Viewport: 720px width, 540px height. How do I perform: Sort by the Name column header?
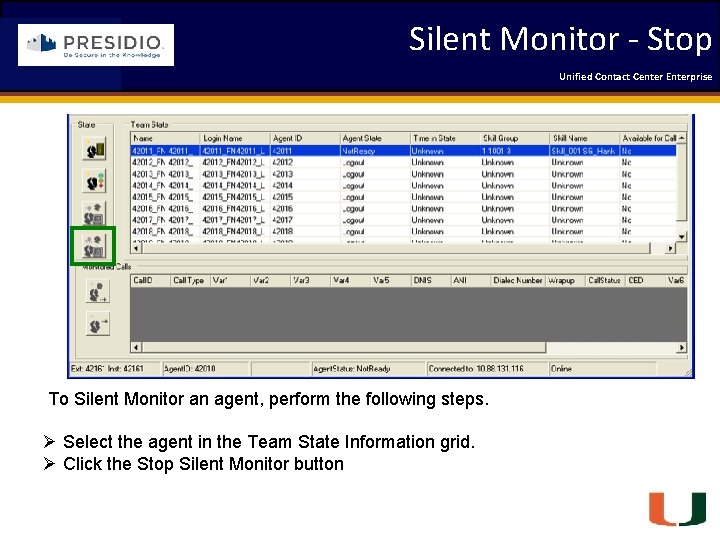tap(165, 138)
